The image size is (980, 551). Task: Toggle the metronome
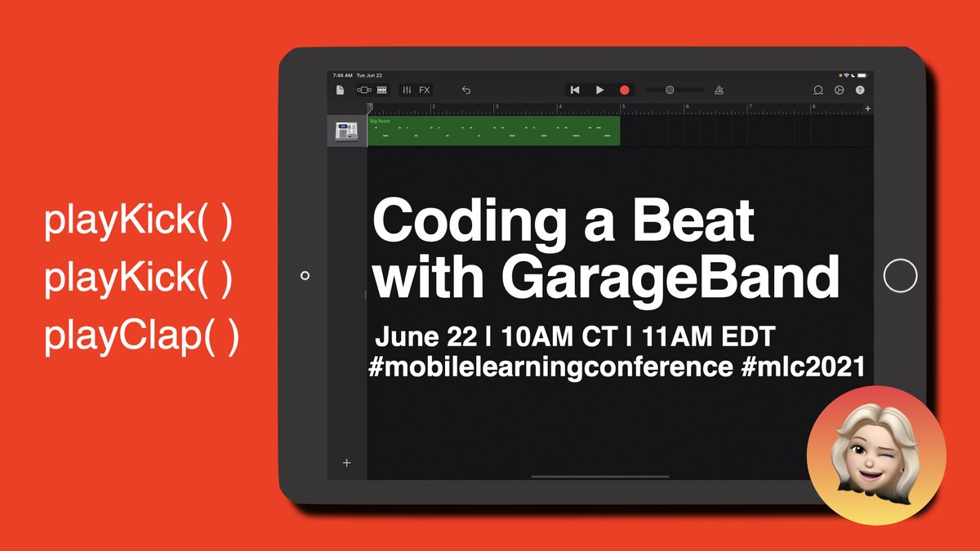[719, 90]
